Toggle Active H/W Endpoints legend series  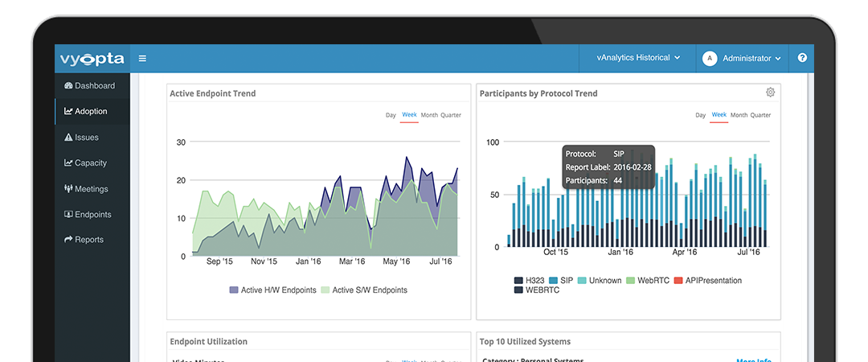coord(273,290)
